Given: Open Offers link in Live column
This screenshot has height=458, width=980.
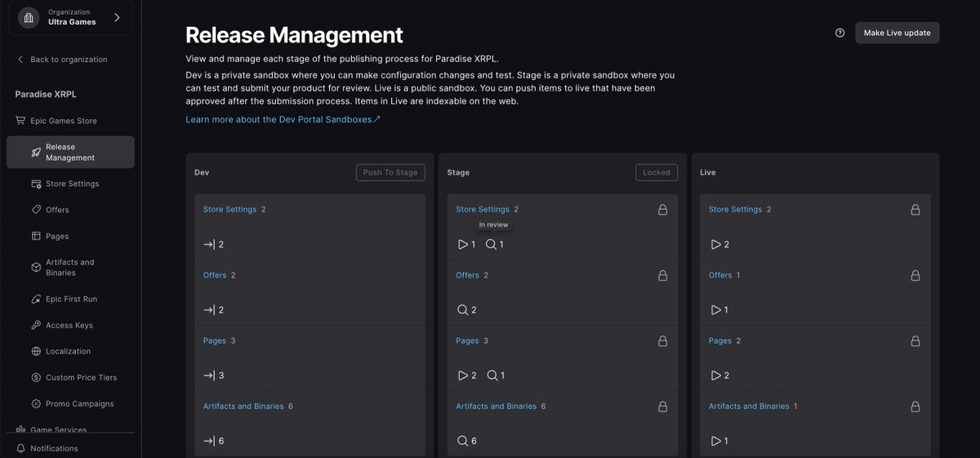Looking at the screenshot, I should pyautogui.click(x=720, y=275).
